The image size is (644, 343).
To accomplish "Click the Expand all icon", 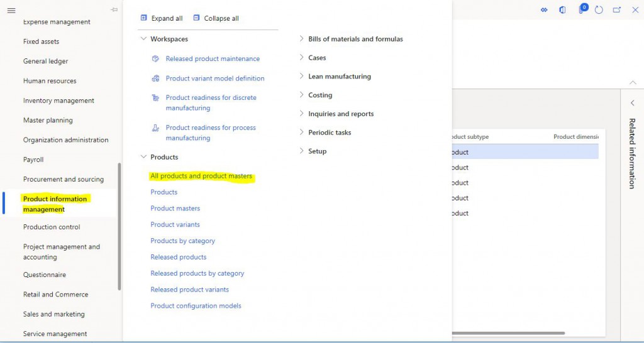I will (144, 18).
